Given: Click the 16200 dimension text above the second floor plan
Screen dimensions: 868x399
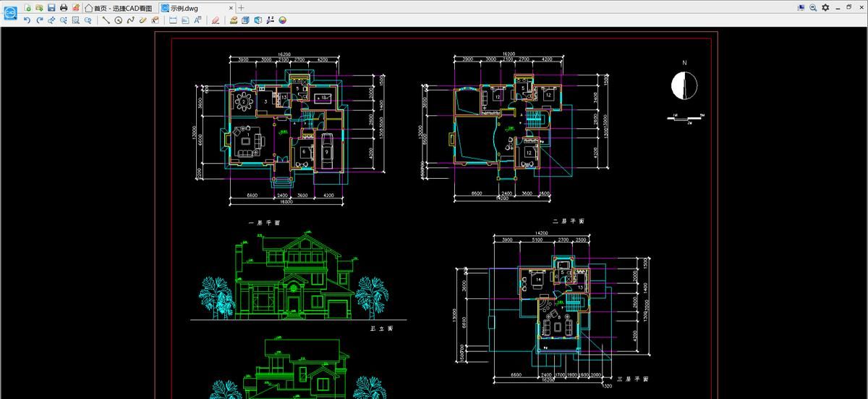Looking at the screenshot, I should click(509, 54).
